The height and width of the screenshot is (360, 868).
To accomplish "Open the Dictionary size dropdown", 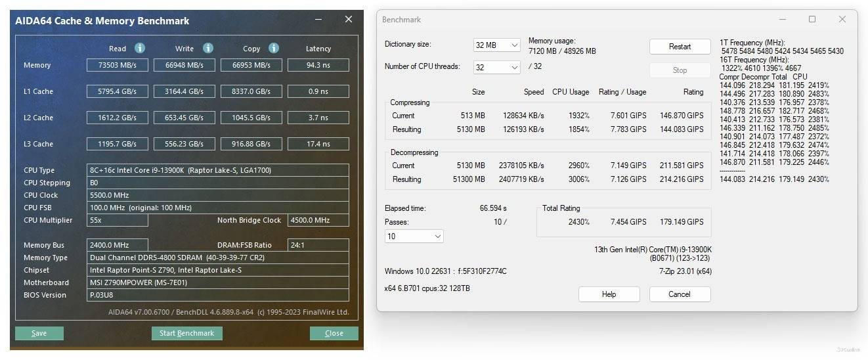I will click(496, 45).
